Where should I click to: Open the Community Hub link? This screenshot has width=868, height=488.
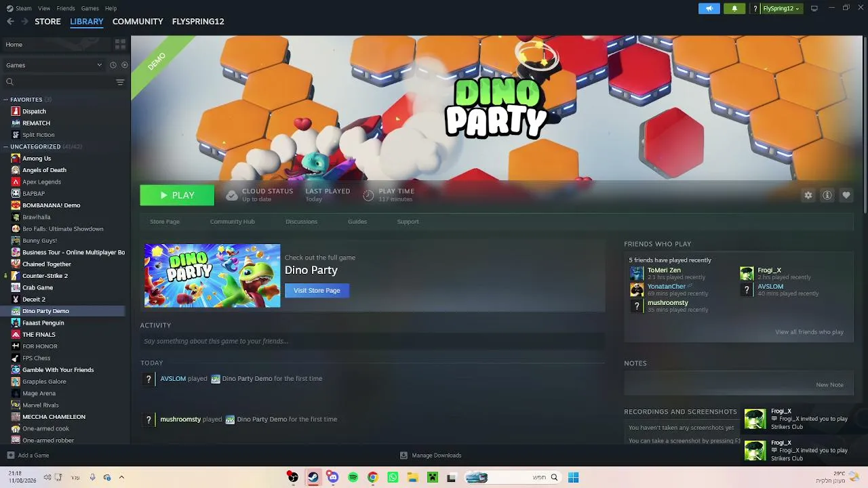click(x=233, y=222)
